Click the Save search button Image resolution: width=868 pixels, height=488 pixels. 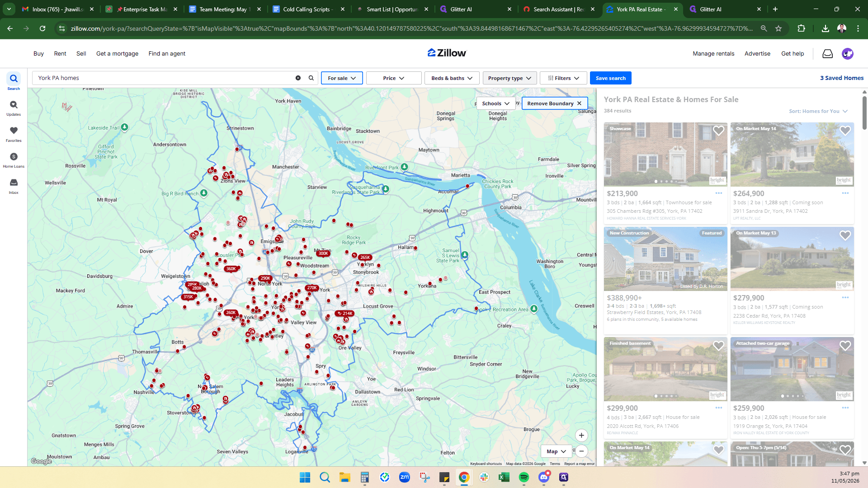click(610, 78)
